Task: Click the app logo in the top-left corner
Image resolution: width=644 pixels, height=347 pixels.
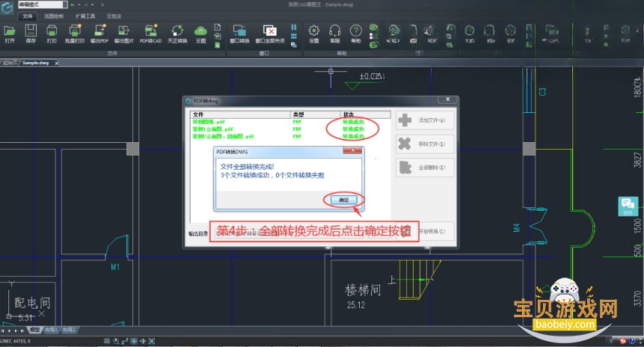Action: pyautogui.click(x=7, y=7)
